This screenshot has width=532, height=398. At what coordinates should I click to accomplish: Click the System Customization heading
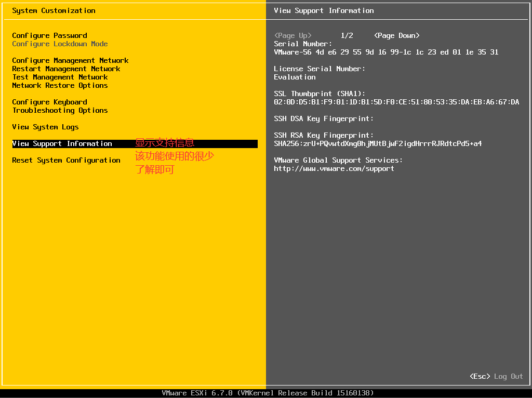point(54,11)
